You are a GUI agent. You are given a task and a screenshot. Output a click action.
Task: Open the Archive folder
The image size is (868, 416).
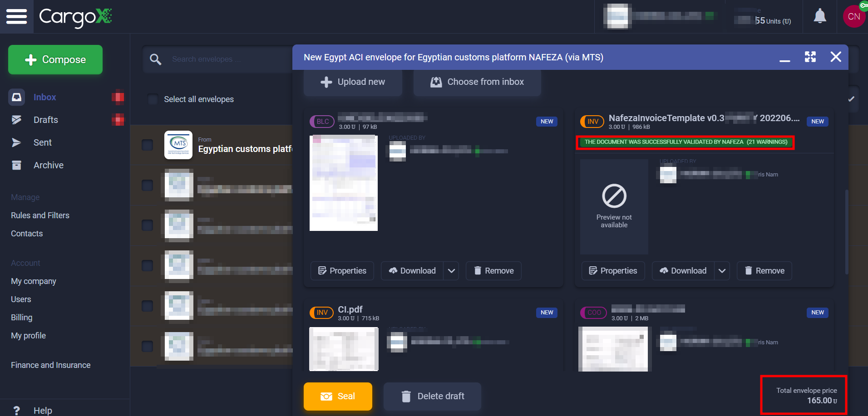click(49, 165)
